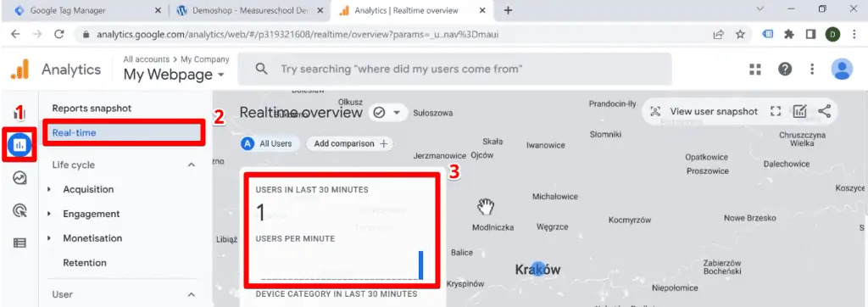
Task: Expand the Engagement menu item
Action: point(92,214)
